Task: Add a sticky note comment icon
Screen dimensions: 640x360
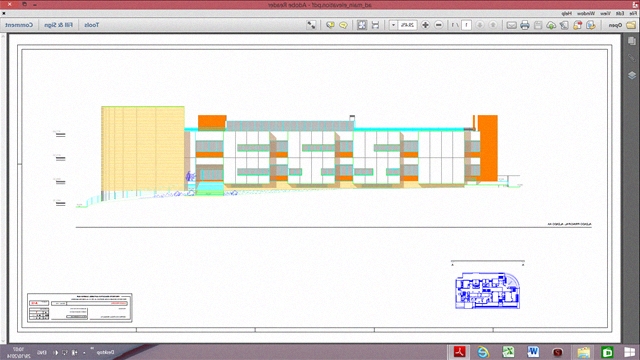Action: (343, 25)
